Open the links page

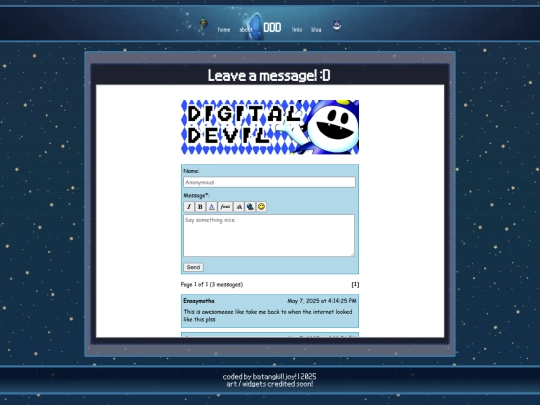(x=297, y=30)
